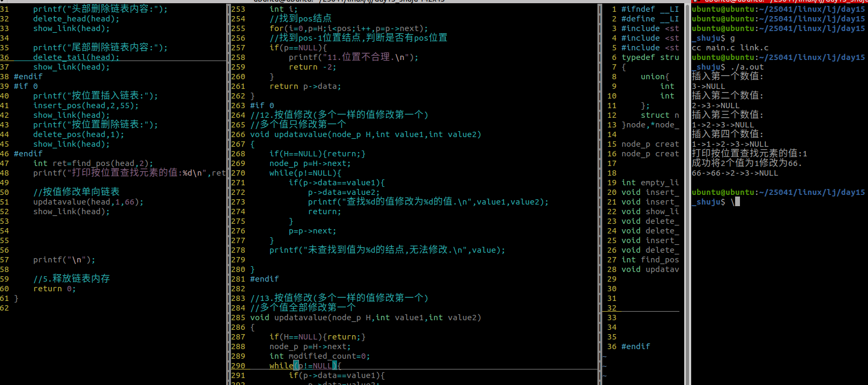The image size is (868, 385).
Task: Click if(H==NULL){return;} on line 268
Action: point(317,154)
